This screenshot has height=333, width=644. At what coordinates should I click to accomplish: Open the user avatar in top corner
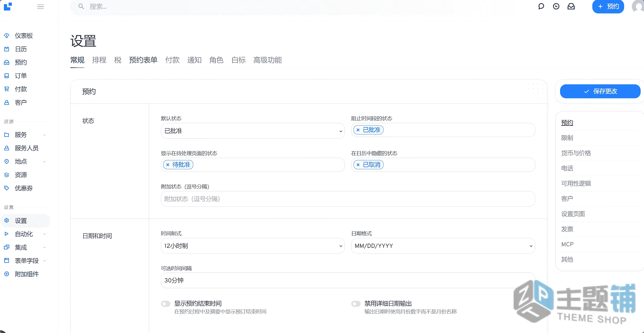point(638,6)
